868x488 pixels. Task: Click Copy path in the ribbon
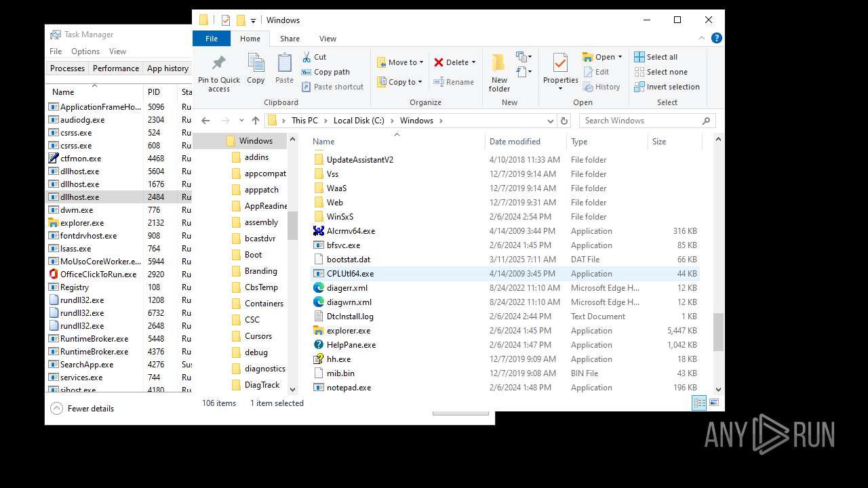tap(325, 72)
